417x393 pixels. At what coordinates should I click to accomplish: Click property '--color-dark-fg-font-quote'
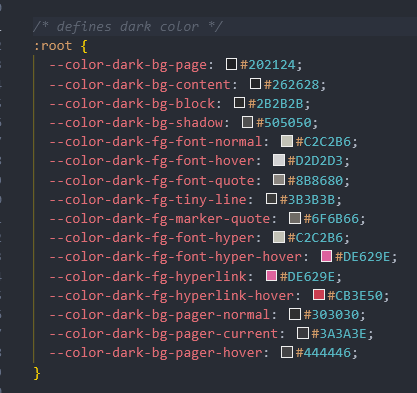pos(152,181)
